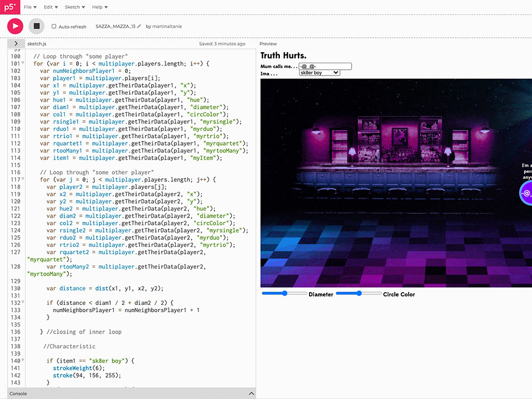Stop the sketch with the stop button
The width and height of the screenshot is (532, 399).
(x=36, y=26)
